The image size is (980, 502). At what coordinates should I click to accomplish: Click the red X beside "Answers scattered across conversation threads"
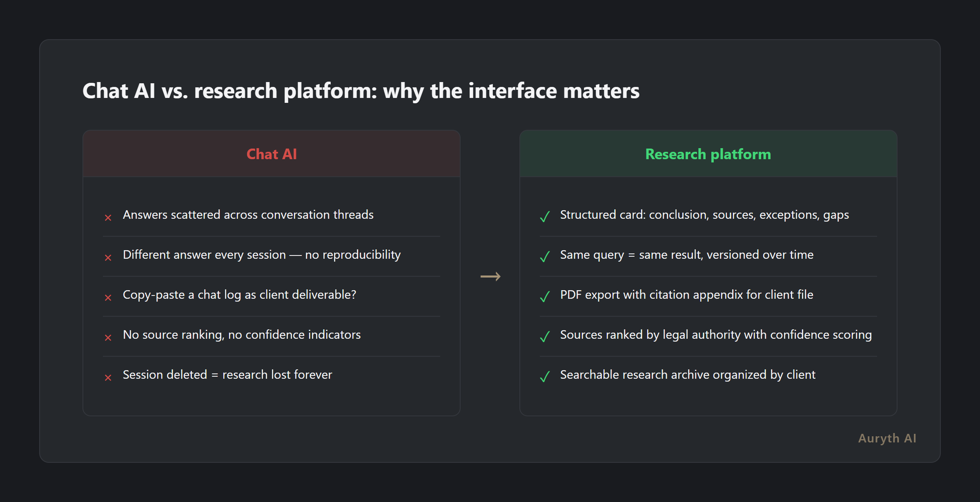(x=108, y=217)
